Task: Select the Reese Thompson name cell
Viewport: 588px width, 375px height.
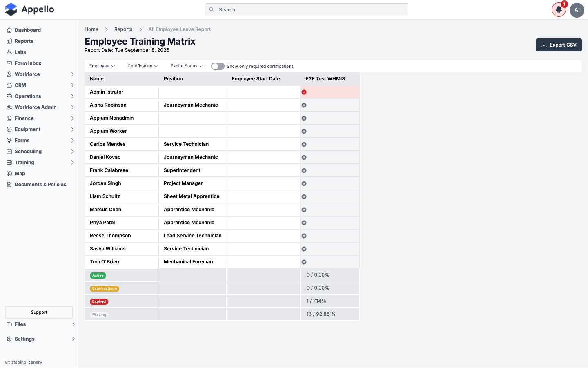Action: [122, 236]
